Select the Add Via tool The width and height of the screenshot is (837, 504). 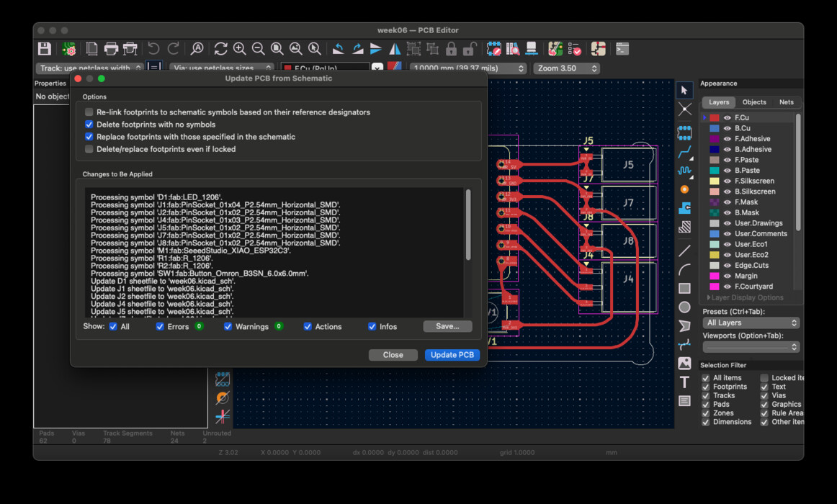click(x=684, y=189)
